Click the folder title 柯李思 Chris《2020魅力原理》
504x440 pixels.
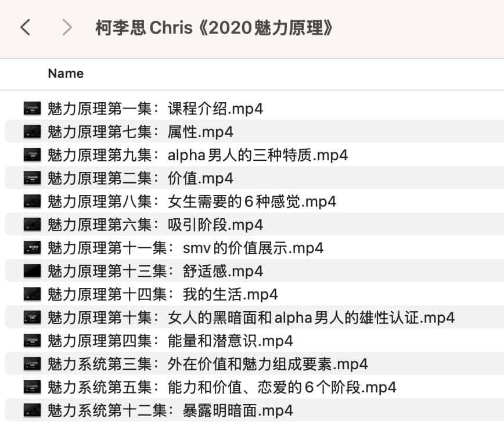214,28
